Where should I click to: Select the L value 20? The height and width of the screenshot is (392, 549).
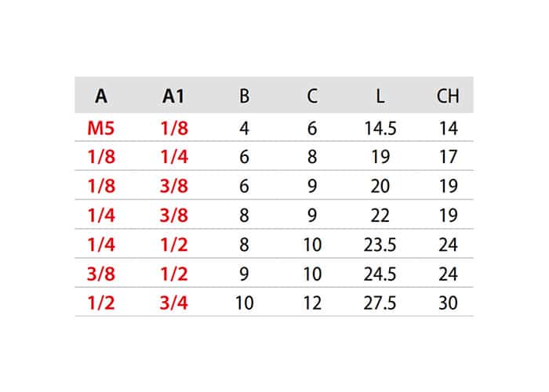(x=380, y=187)
